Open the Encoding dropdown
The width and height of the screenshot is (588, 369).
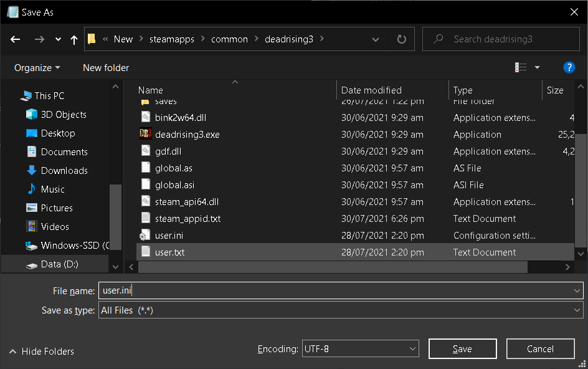[360, 349]
